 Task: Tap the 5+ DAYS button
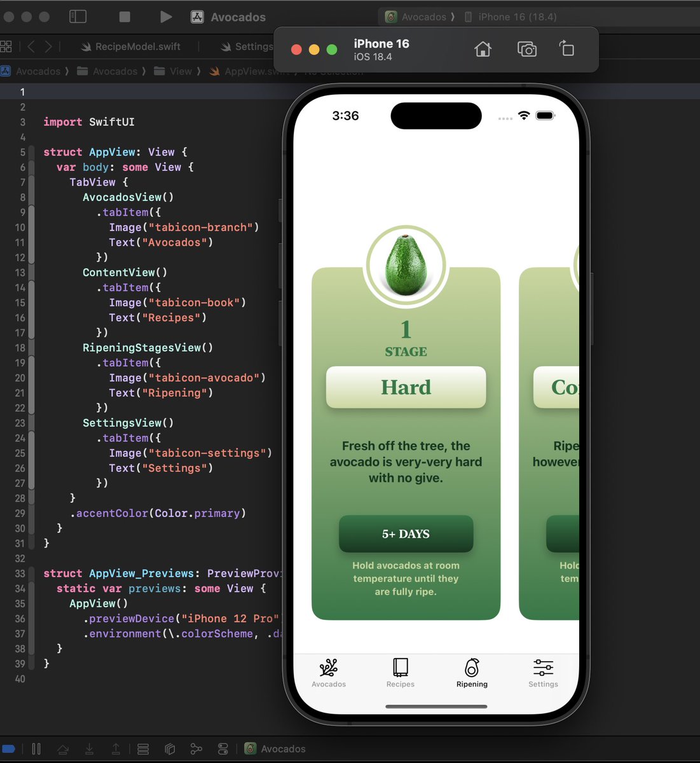click(406, 534)
